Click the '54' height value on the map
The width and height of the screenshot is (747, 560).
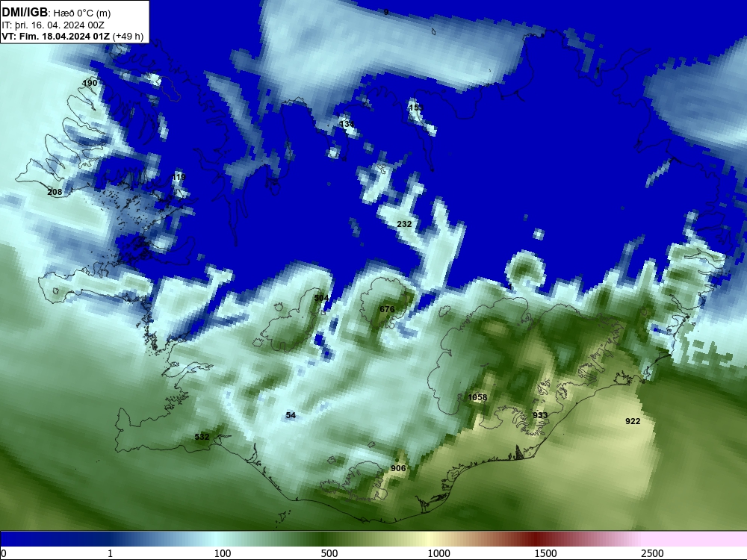tap(291, 415)
